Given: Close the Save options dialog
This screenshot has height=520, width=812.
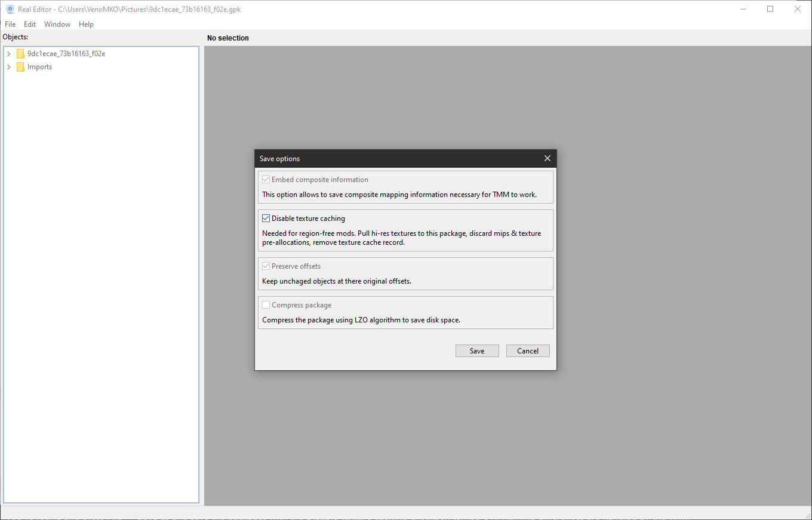Looking at the screenshot, I should [x=547, y=158].
